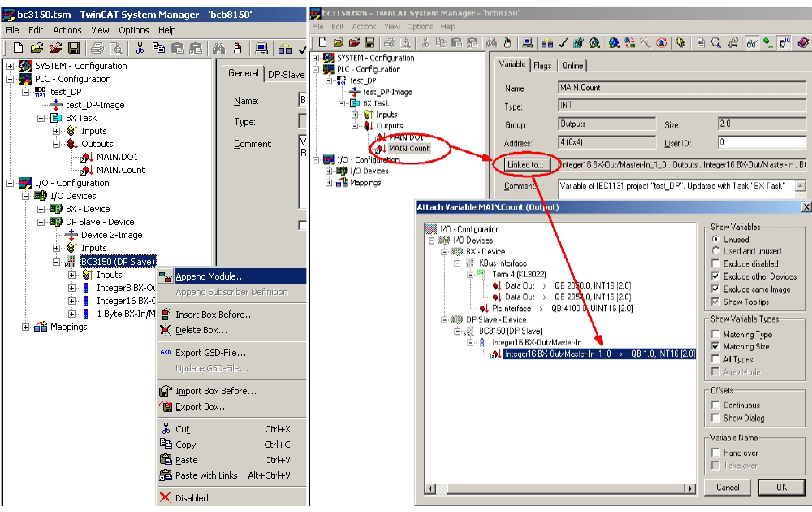Click mouse icon in left window toolbar
Viewport: 812px width, 512px height.
point(237,48)
